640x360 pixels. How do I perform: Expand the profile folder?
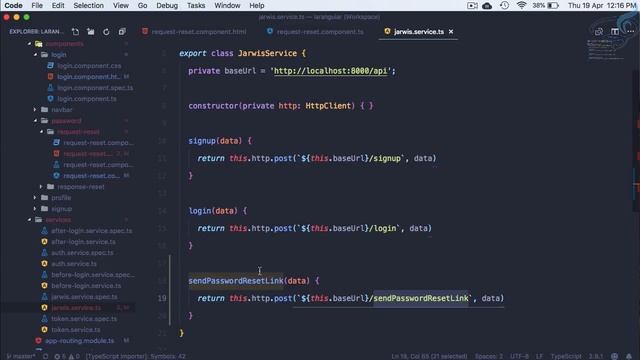pos(61,198)
